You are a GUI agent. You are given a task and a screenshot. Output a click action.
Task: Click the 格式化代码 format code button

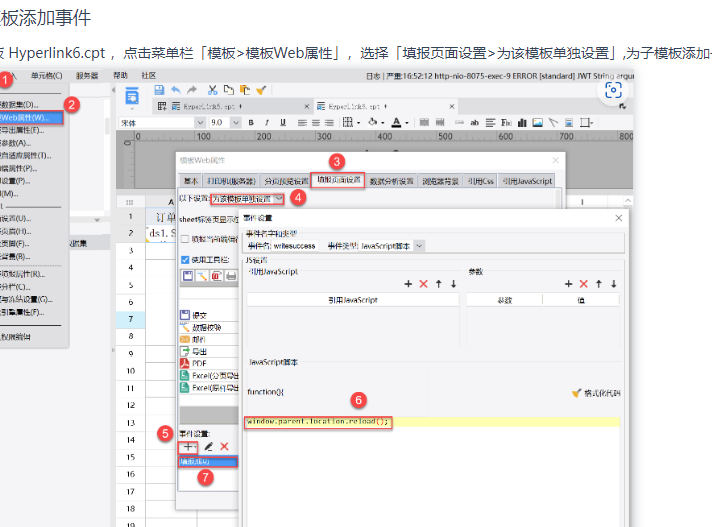[596, 393]
